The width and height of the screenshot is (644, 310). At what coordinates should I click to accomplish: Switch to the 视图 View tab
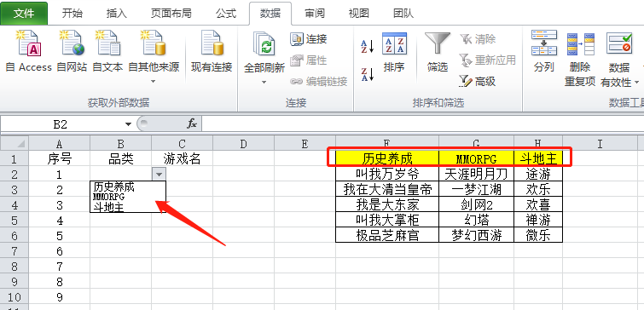(358, 13)
